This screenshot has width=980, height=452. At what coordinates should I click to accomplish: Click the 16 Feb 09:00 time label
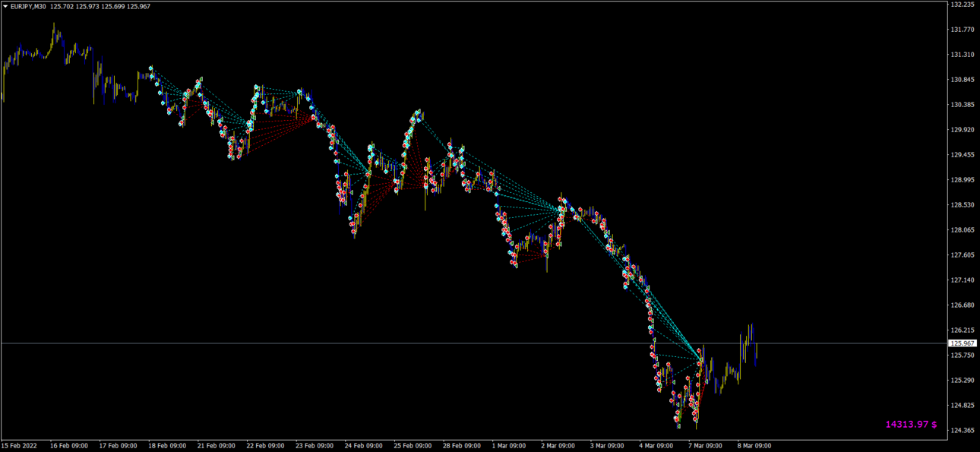click(x=68, y=446)
